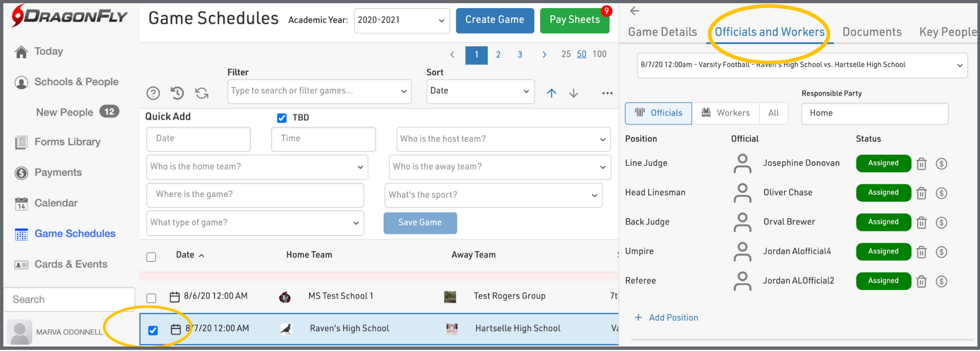Image resolution: width=980 pixels, height=351 pixels.
Task: Click back arrow above Game Details
Action: tap(634, 11)
